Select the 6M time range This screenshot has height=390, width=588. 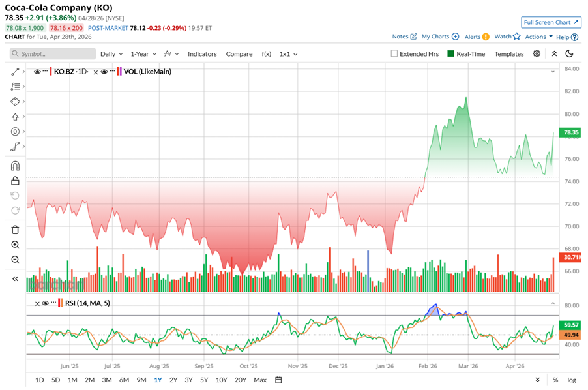(x=124, y=380)
